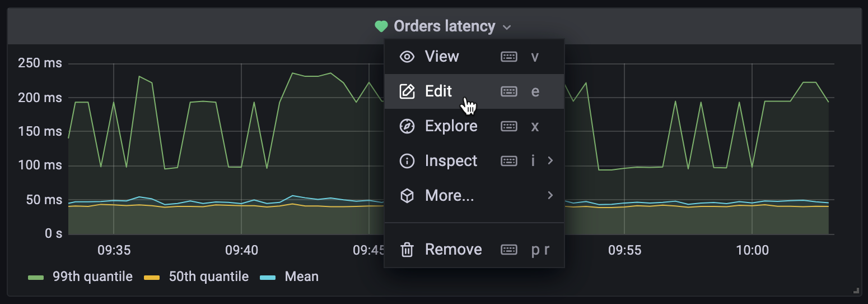Click the pencil edit icon
The height and width of the screenshot is (304, 868).
pyautogui.click(x=407, y=91)
